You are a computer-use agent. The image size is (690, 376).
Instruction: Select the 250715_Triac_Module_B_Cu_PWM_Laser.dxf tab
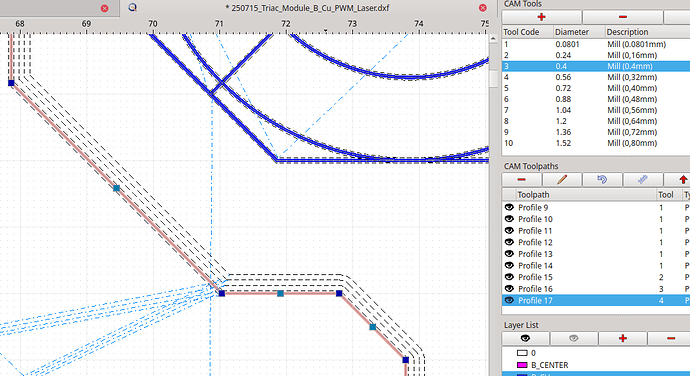307,8
